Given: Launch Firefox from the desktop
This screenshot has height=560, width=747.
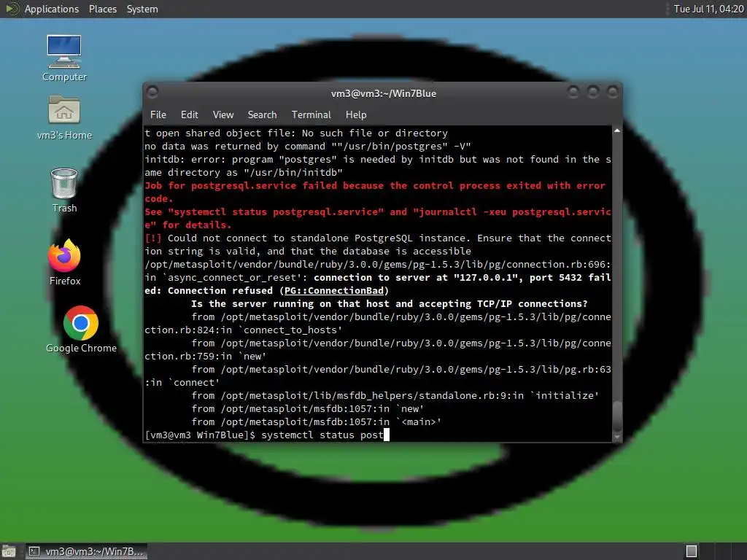Looking at the screenshot, I should coord(64,262).
